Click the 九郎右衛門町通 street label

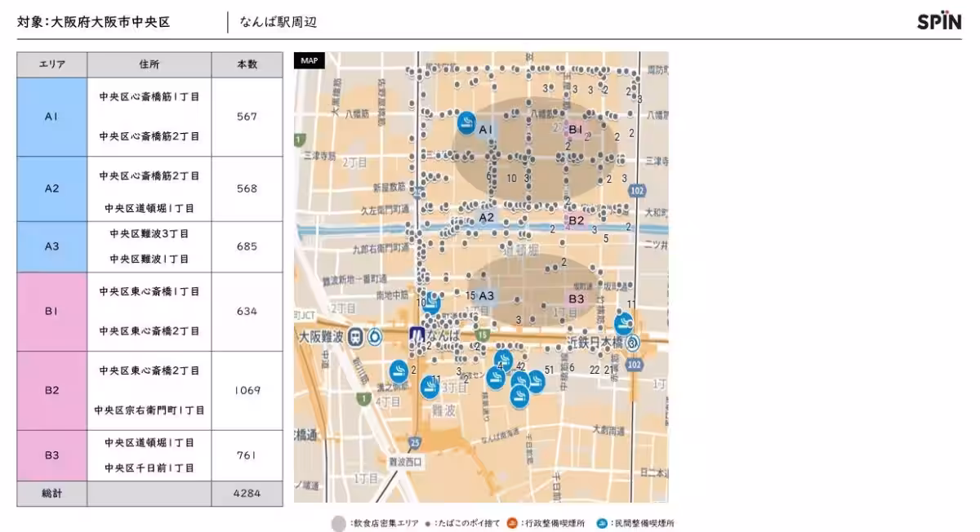(380, 248)
